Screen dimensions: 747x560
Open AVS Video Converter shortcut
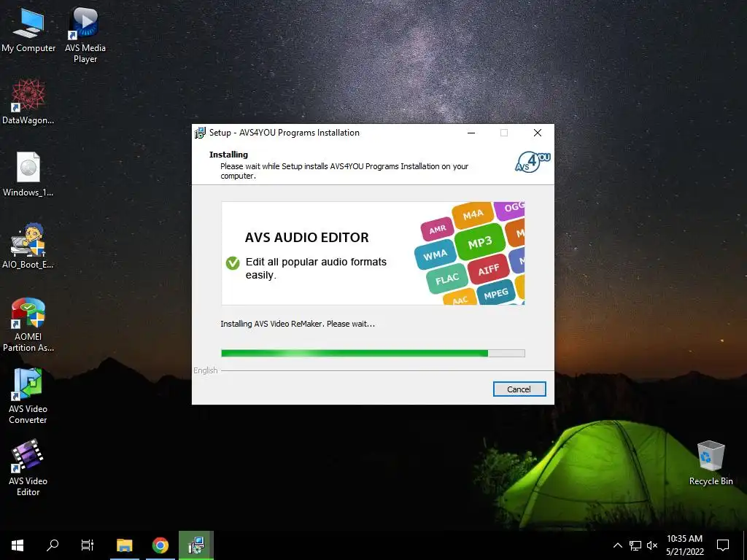pos(28,396)
